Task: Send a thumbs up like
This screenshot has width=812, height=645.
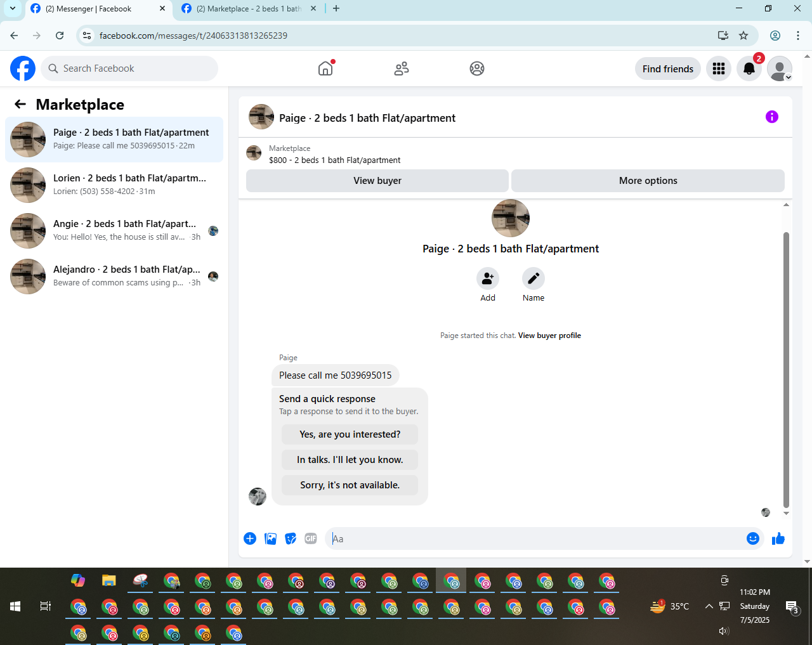Action: click(778, 538)
